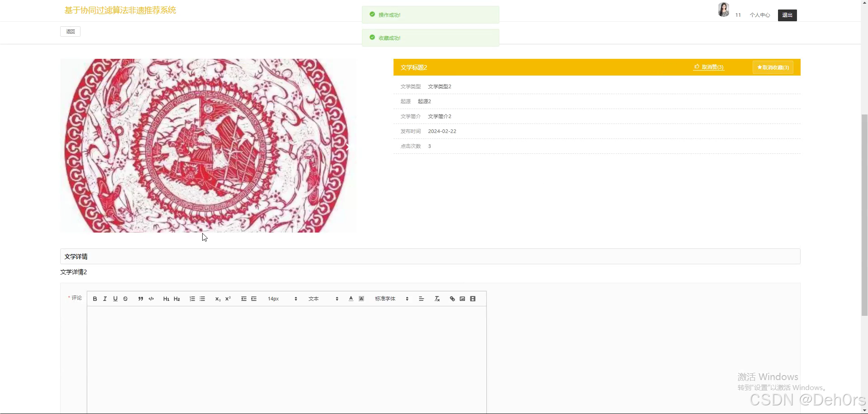The width and height of the screenshot is (868, 414).
Task: Insert a blockquote in the editor
Action: coord(141,299)
